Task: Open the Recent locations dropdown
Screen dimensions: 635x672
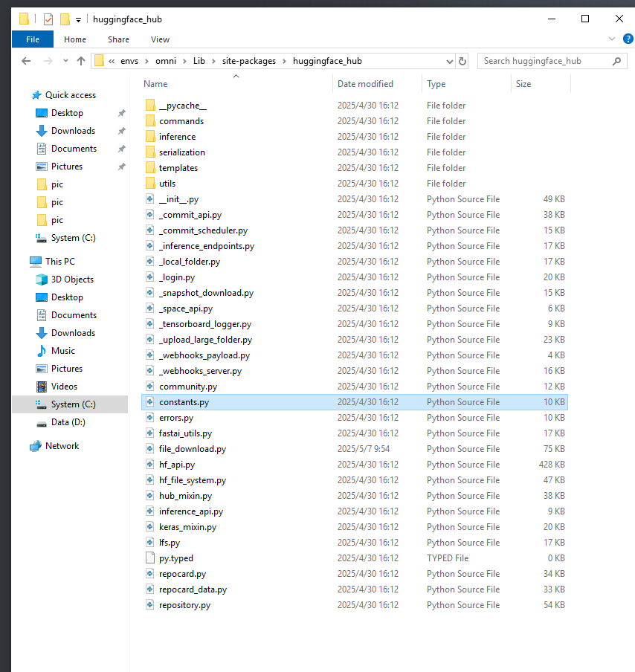Action: pos(65,61)
